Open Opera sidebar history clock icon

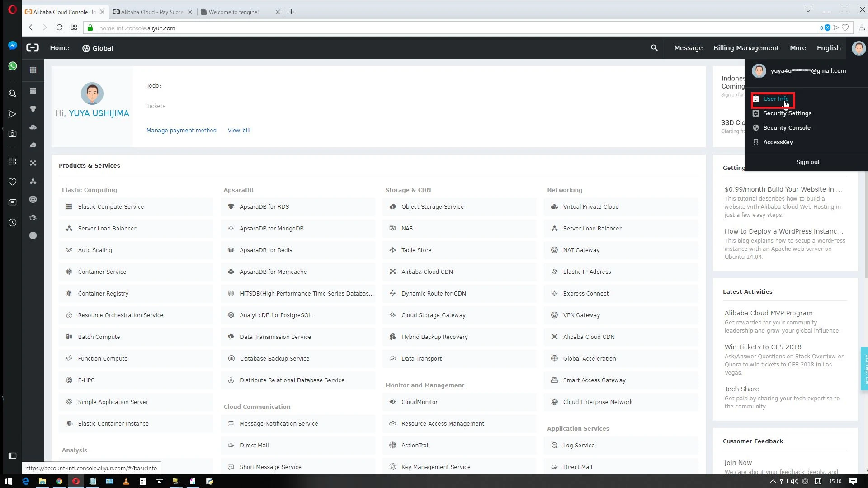[x=13, y=223]
